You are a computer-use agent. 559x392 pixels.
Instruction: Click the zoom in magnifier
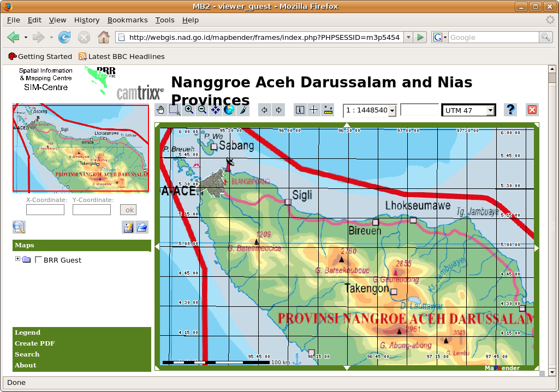189,110
